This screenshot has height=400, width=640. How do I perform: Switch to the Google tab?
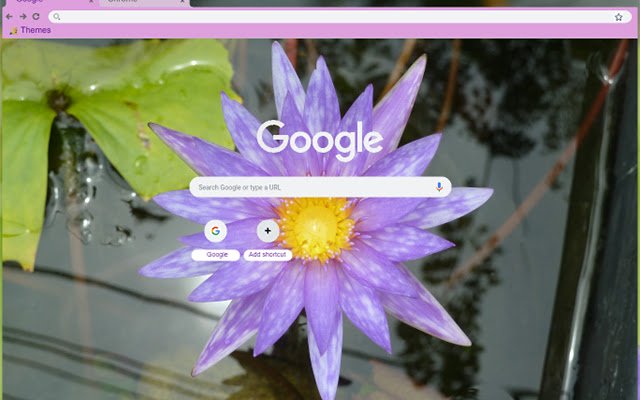tap(51, 2)
